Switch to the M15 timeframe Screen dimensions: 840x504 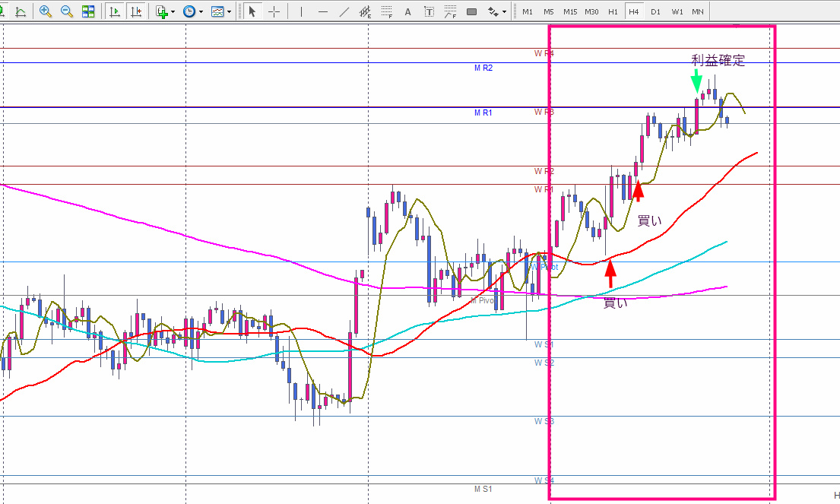click(570, 11)
